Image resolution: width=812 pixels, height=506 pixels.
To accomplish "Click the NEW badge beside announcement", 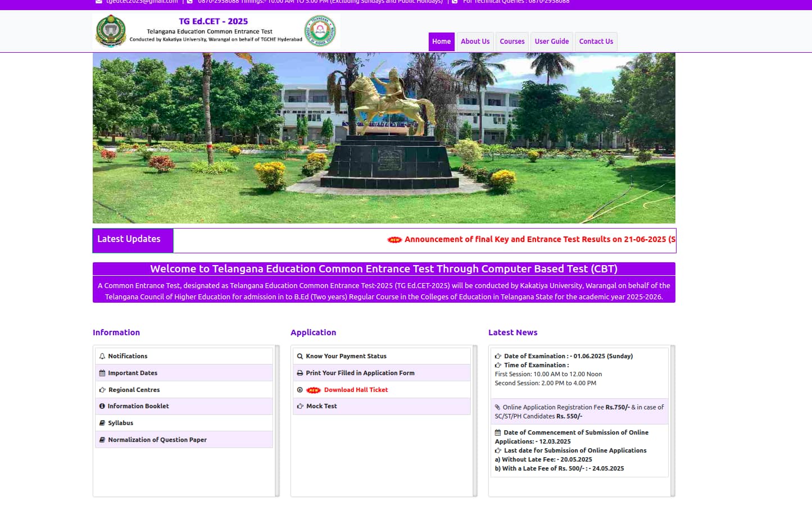I will click(x=394, y=240).
